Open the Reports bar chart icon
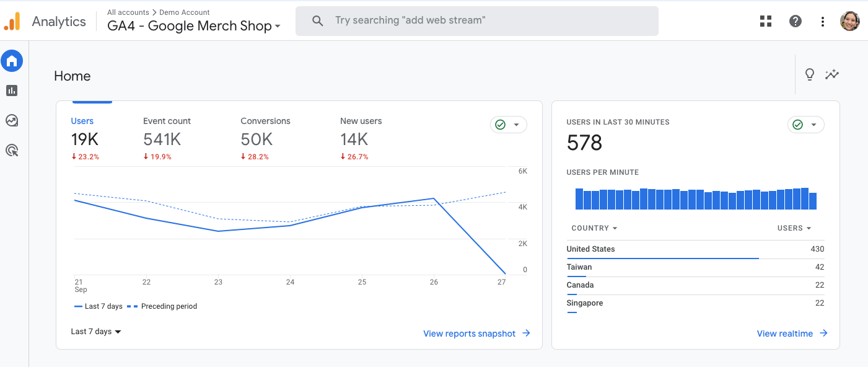This screenshot has width=868, height=367. [12, 91]
